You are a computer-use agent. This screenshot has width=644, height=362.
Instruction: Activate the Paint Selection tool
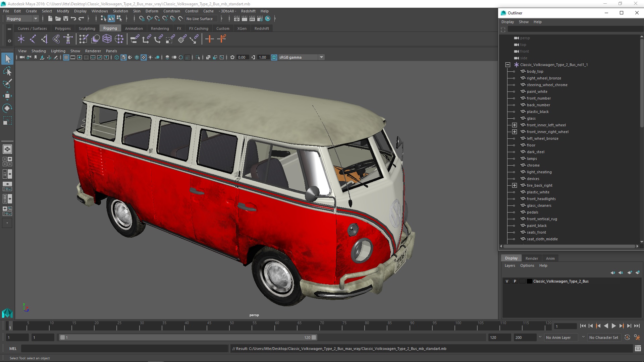[x=7, y=83]
